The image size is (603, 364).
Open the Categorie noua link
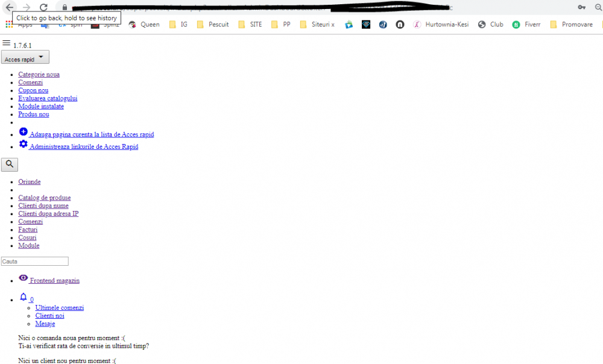39,74
